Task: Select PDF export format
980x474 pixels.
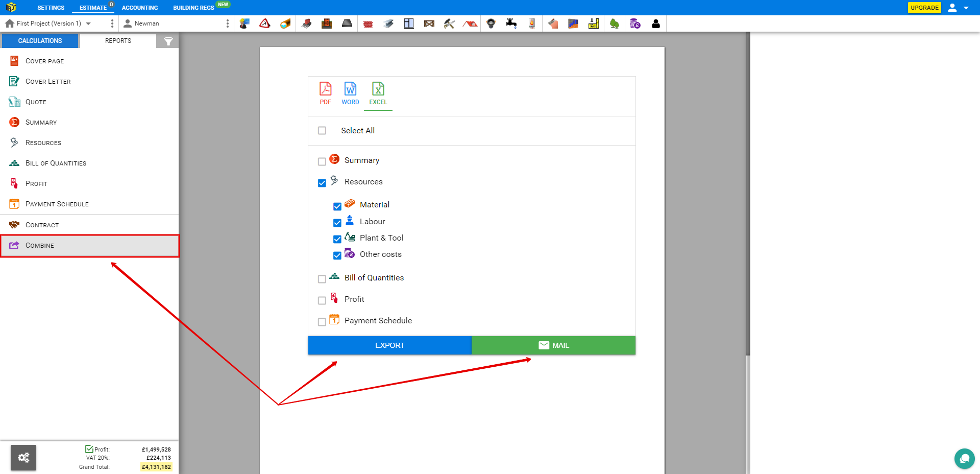Action: point(326,93)
